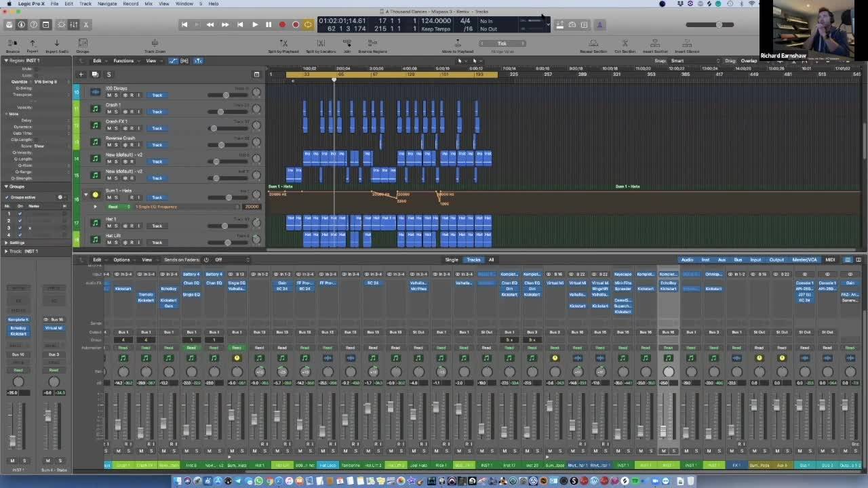868x488 pixels.
Task: Toggle the yellow Cycle mode button
Action: coord(308,24)
